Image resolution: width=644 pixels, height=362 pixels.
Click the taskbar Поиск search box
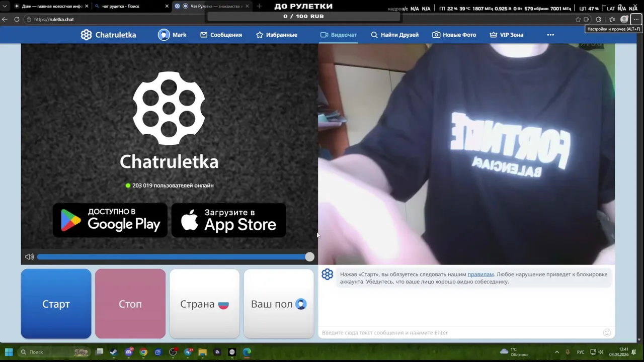pos(54,352)
